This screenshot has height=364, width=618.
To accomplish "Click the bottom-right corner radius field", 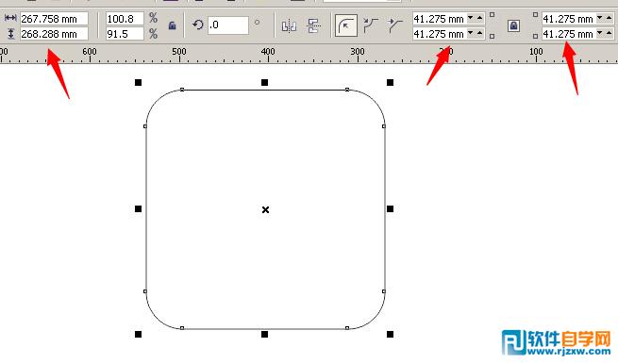I will pos(569,34).
